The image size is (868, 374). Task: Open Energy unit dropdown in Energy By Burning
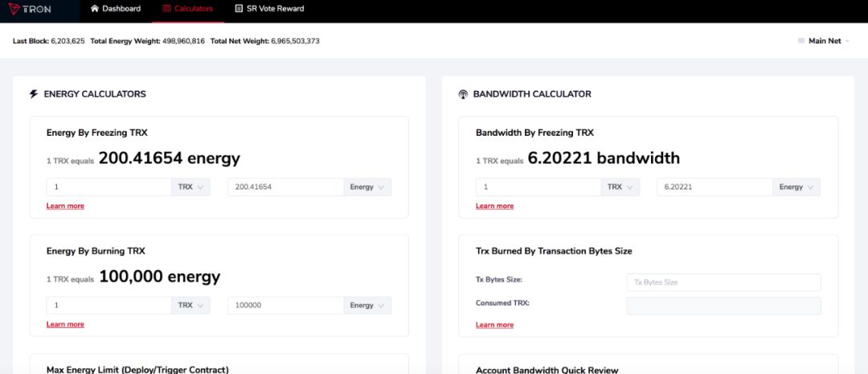coord(367,306)
